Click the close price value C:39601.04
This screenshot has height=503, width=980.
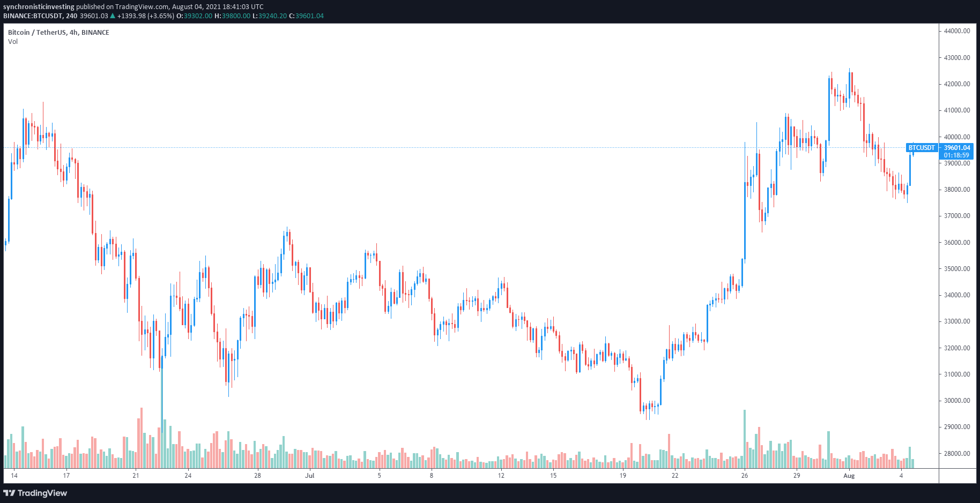tap(306, 16)
